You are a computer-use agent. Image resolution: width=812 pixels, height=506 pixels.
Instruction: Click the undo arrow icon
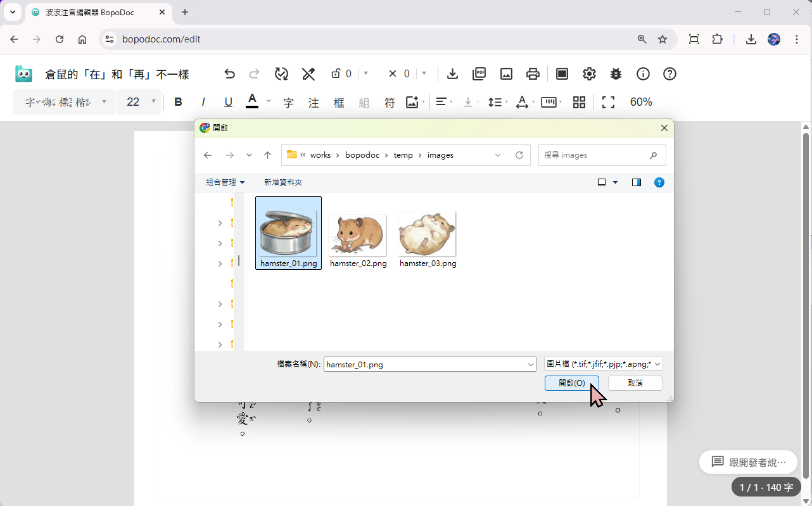click(x=230, y=74)
